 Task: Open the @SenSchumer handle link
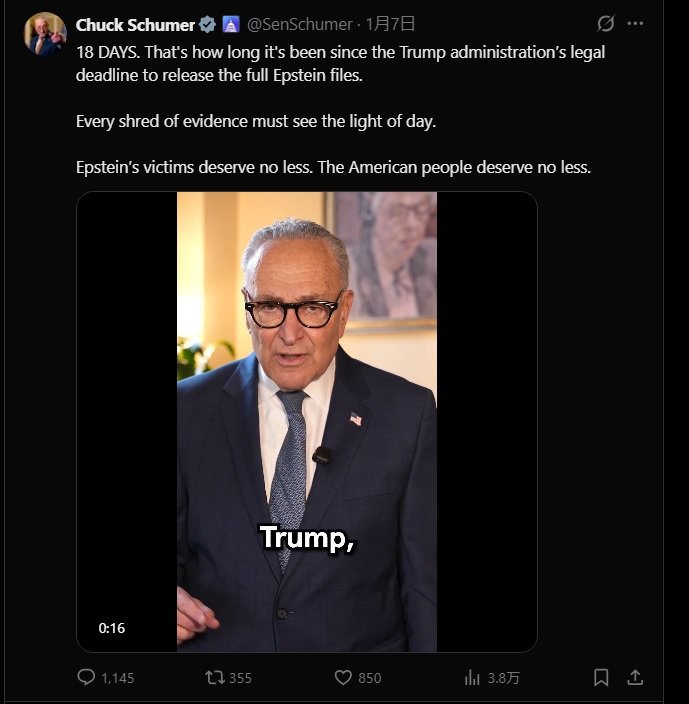(x=299, y=24)
